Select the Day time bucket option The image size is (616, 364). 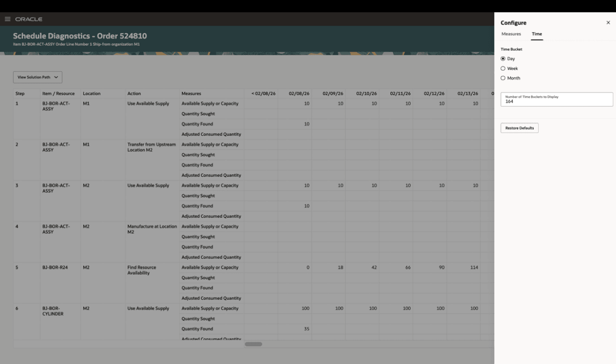(504, 58)
